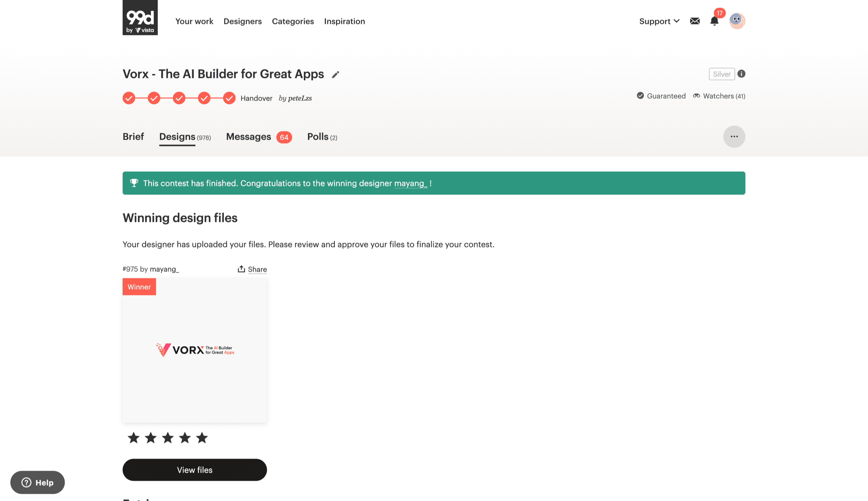Click the 64 unread messages badge
This screenshot has height=501, width=868.
284,137
